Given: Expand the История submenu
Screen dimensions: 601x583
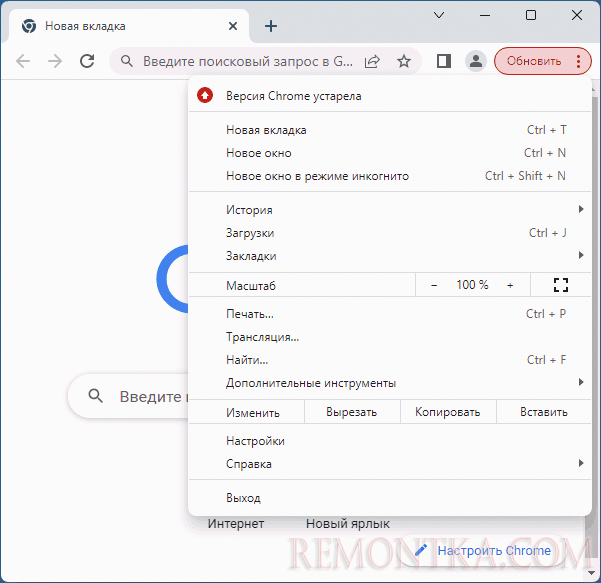Looking at the screenshot, I should click(390, 210).
